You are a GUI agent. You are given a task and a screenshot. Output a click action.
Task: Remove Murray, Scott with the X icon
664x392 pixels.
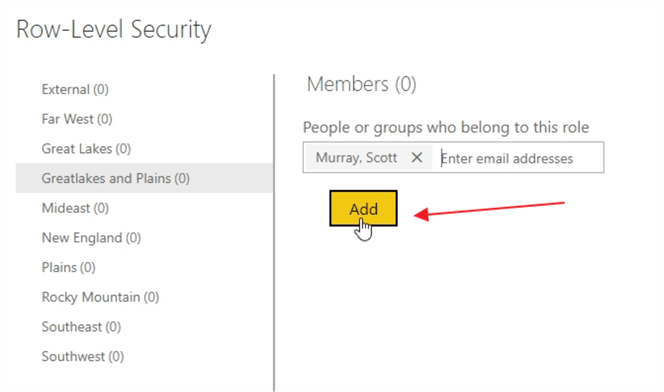point(417,157)
